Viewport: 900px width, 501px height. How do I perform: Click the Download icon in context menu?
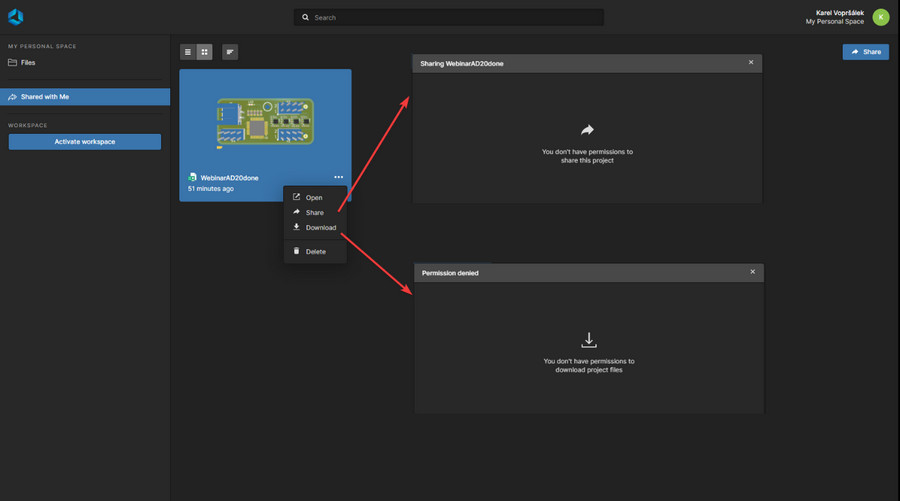click(296, 227)
